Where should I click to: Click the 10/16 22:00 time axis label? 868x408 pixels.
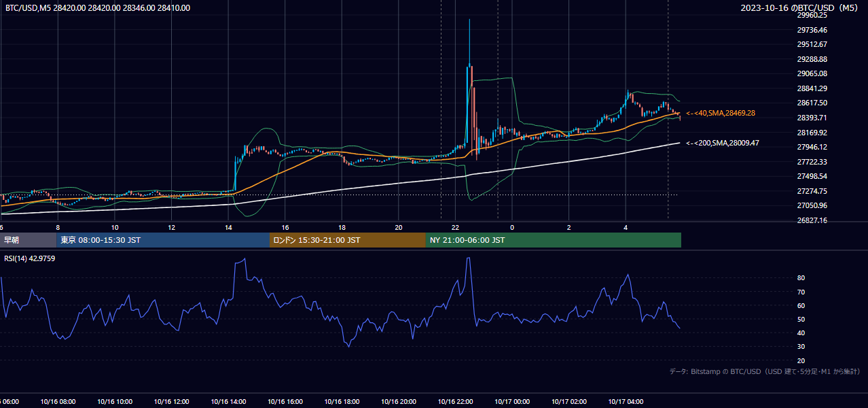(x=455, y=402)
